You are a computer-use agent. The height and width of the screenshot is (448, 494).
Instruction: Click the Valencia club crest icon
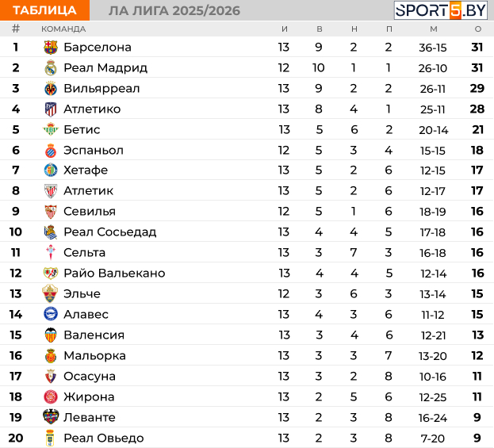point(51,335)
